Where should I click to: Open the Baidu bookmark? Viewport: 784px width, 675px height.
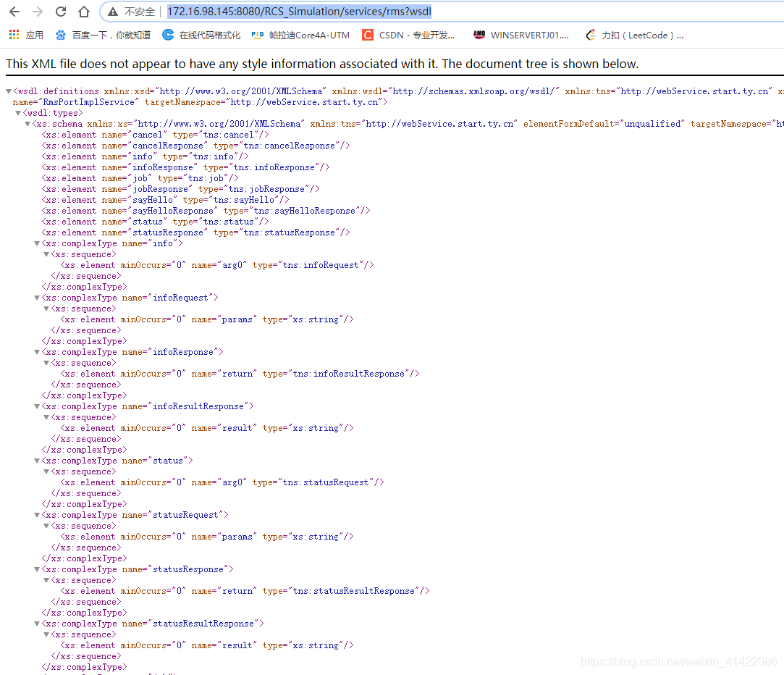103,35
